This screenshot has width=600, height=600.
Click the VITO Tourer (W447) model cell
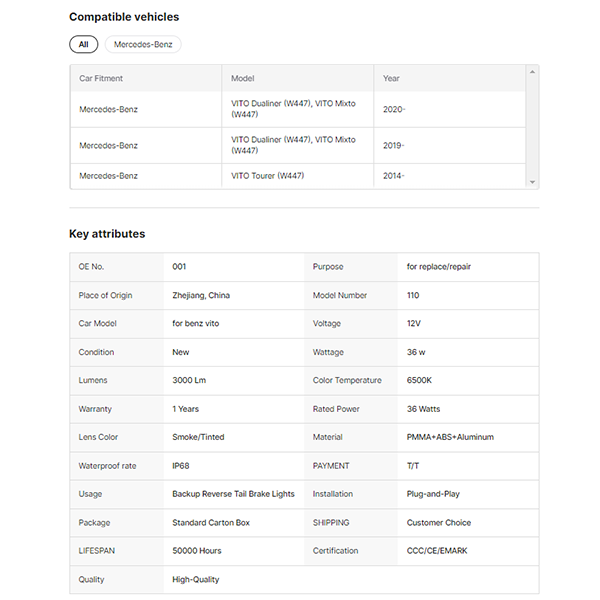pyautogui.click(x=267, y=176)
